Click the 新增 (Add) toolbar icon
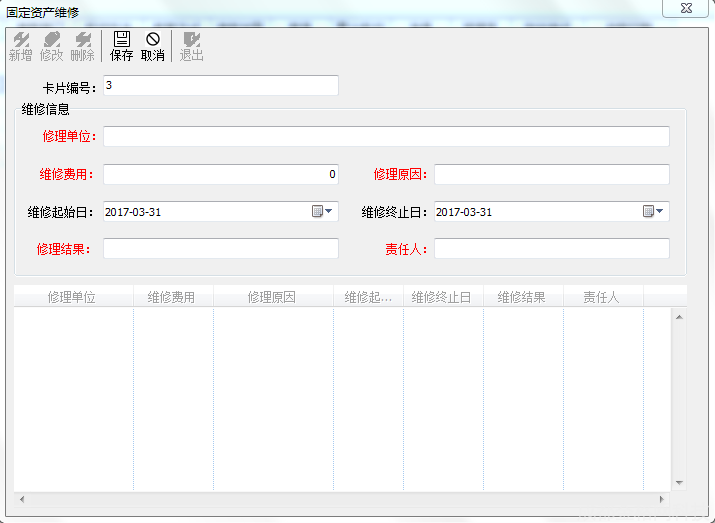Viewport: 715px width, 523px height. 20,46
